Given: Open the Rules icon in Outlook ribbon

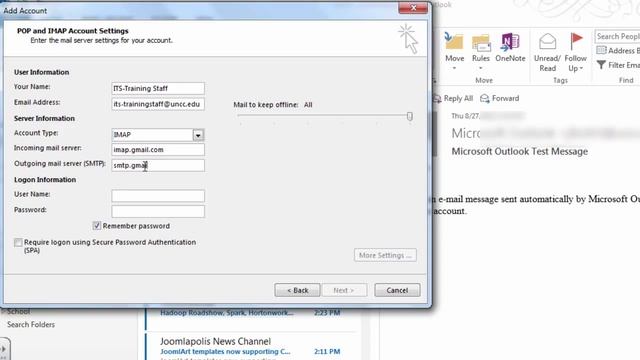Looking at the screenshot, I should (481, 43).
